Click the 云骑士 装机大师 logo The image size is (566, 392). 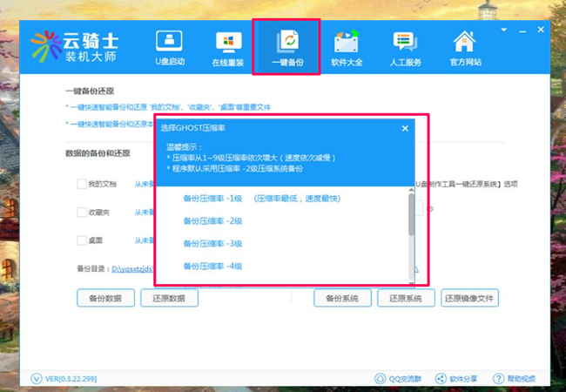pos(75,47)
